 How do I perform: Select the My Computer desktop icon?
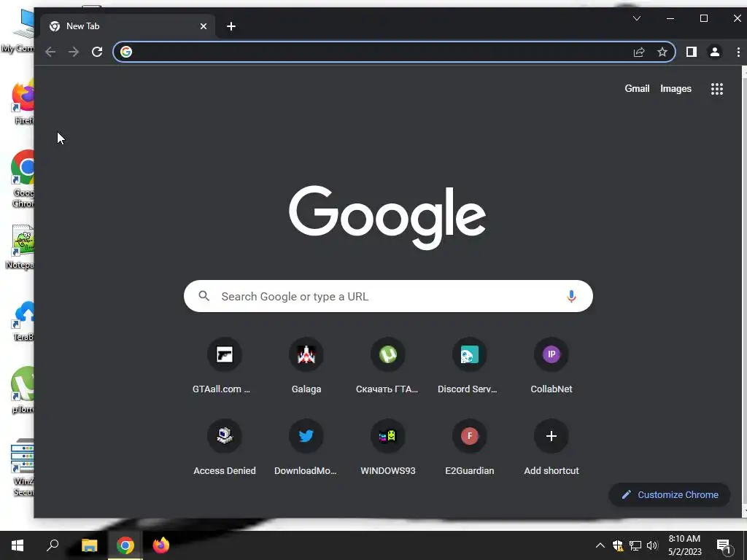(x=19, y=31)
